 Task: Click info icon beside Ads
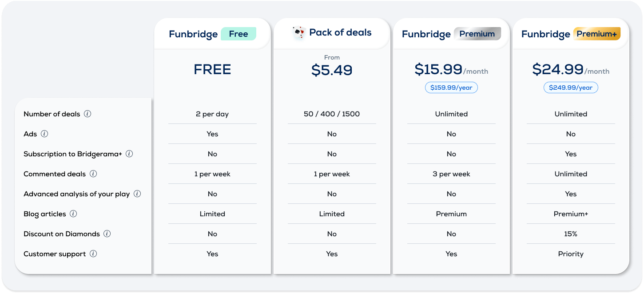[44, 134]
